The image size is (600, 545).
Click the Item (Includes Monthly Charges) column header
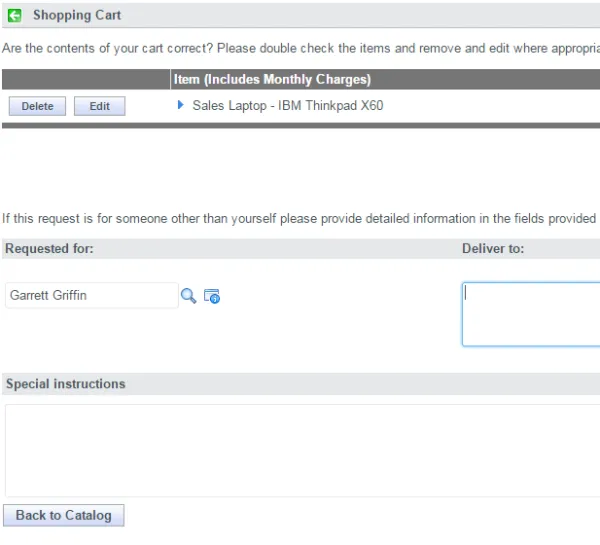pos(272,79)
